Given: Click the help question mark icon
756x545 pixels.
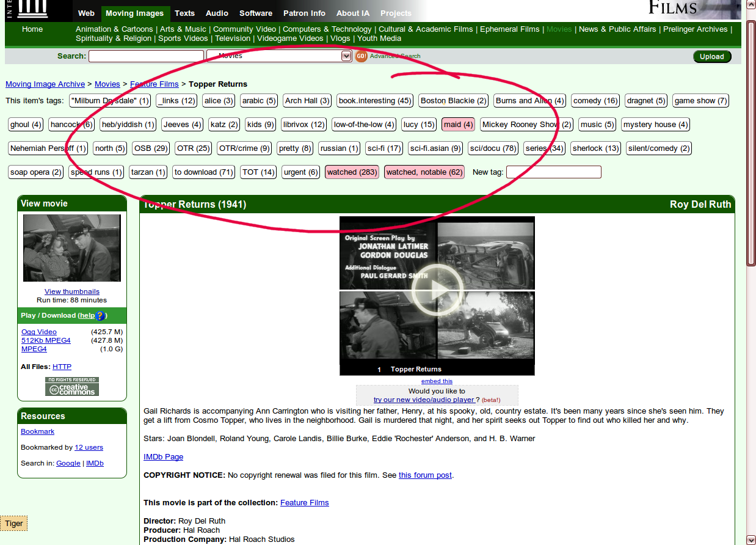Looking at the screenshot, I should coord(101,316).
